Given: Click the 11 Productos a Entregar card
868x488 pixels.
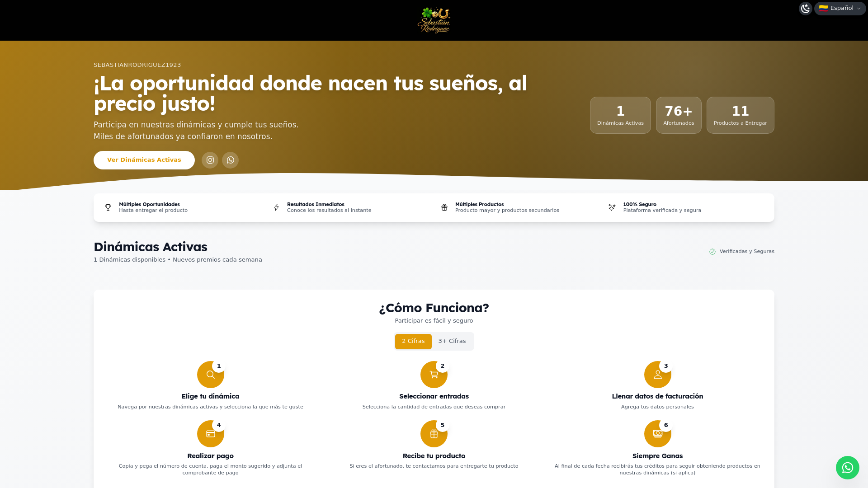Looking at the screenshot, I should [741, 115].
